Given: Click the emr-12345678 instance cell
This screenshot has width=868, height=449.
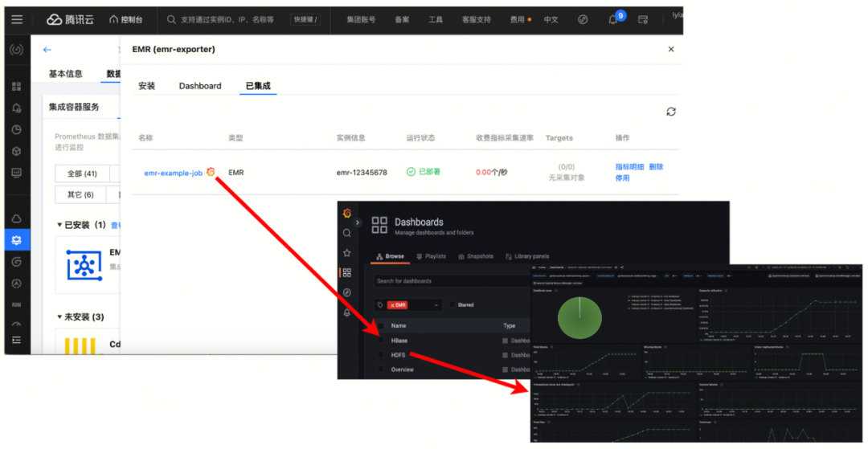Looking at the screenshot, I should [x=362, y=173].
